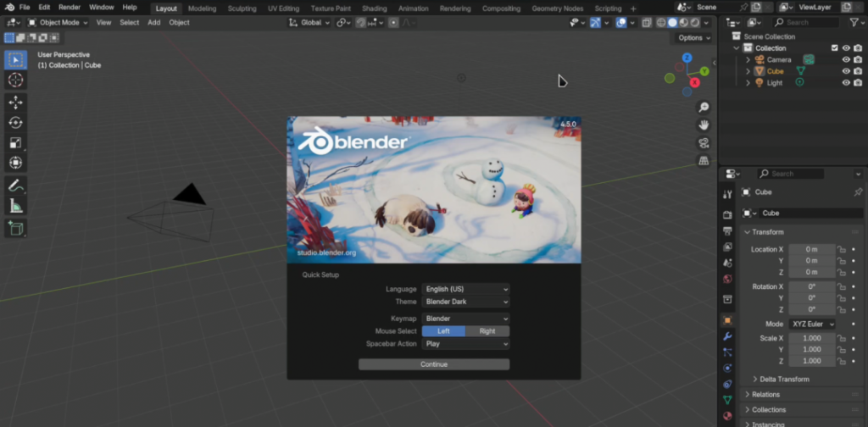Set Mouse Select to Left
The width and height of the screenshot is (868, 427).
[x=443, y=331]
